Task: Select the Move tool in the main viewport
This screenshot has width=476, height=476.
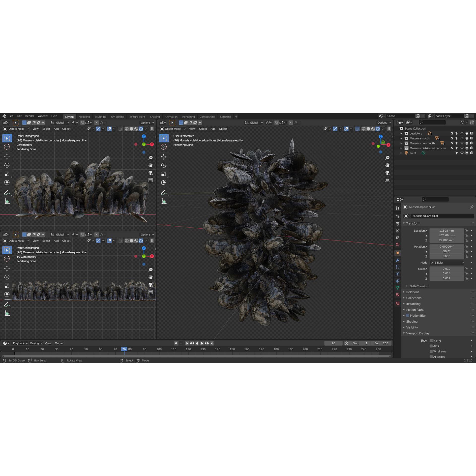Action: tap(164, 157)
